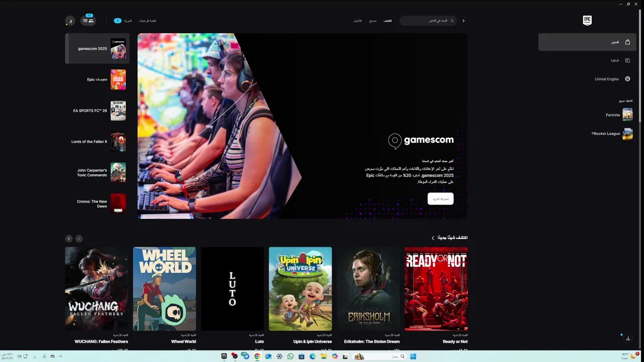Select the gamescom 2025 carousel item
The width and height of the screenshot is (644, 362).
coord(97,49)
